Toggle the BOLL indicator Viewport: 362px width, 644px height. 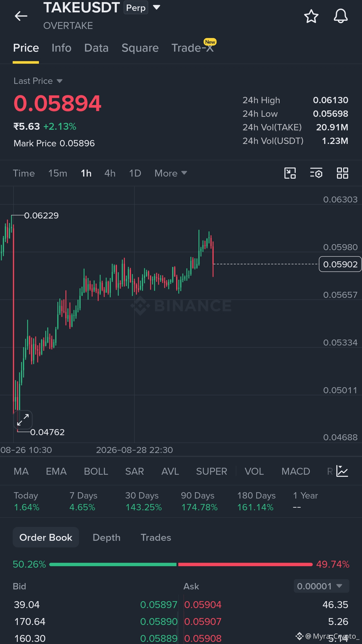point(96,471)
